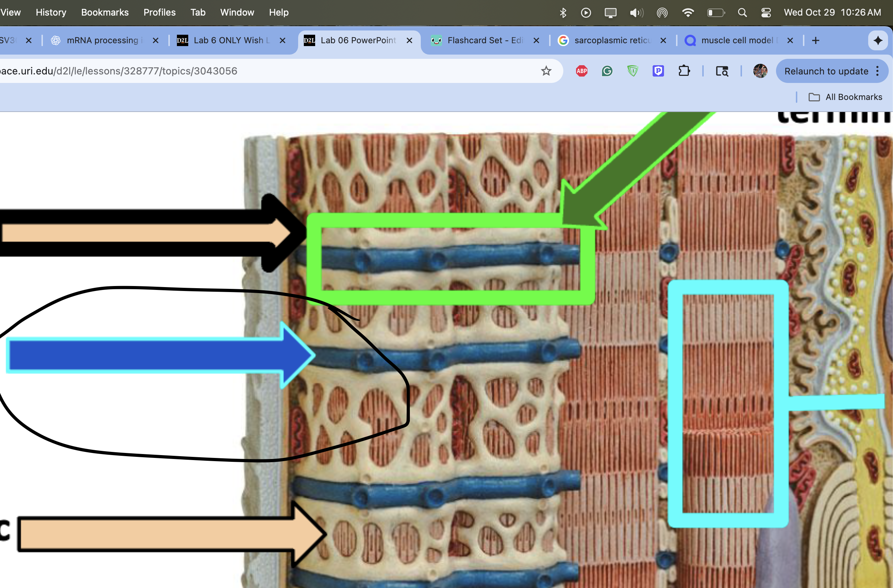The height and width of the screenshot is (588, 893).
Task: Open the AdBlock Plus extension
Action: [581, 71]
